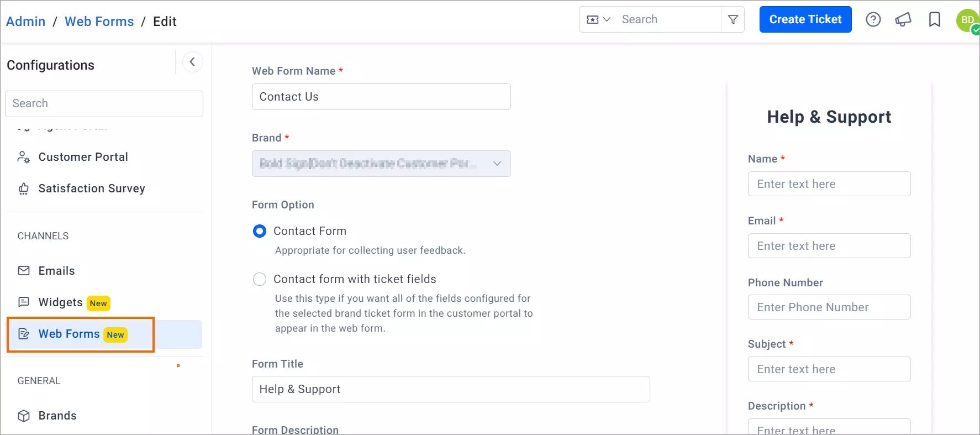
Task: Click the Satisfaction Survey thumbs icon
Action: tap(24, 189)
